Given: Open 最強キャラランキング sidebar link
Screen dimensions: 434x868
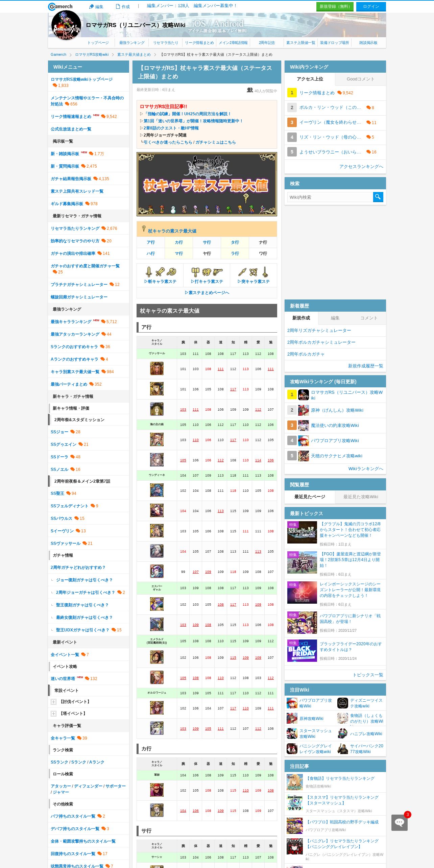Looking at the screenshot, I should pyautogui.click(x=71, y=322).
